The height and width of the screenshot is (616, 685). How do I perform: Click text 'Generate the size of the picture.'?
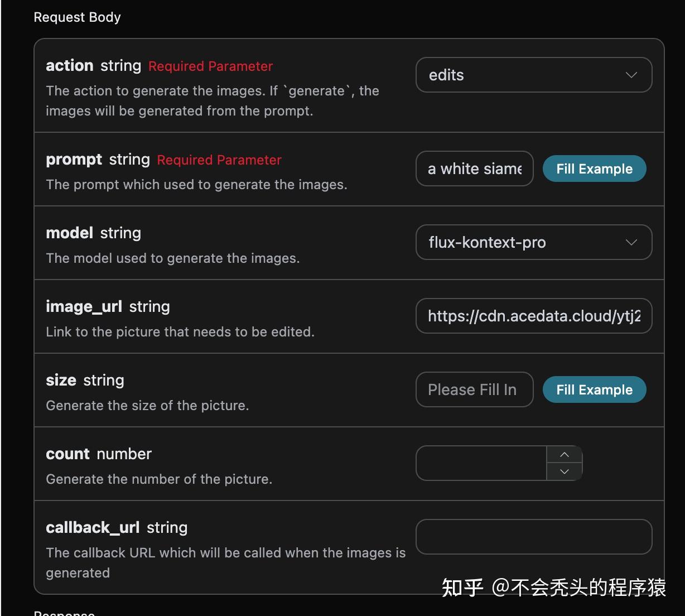147,406
